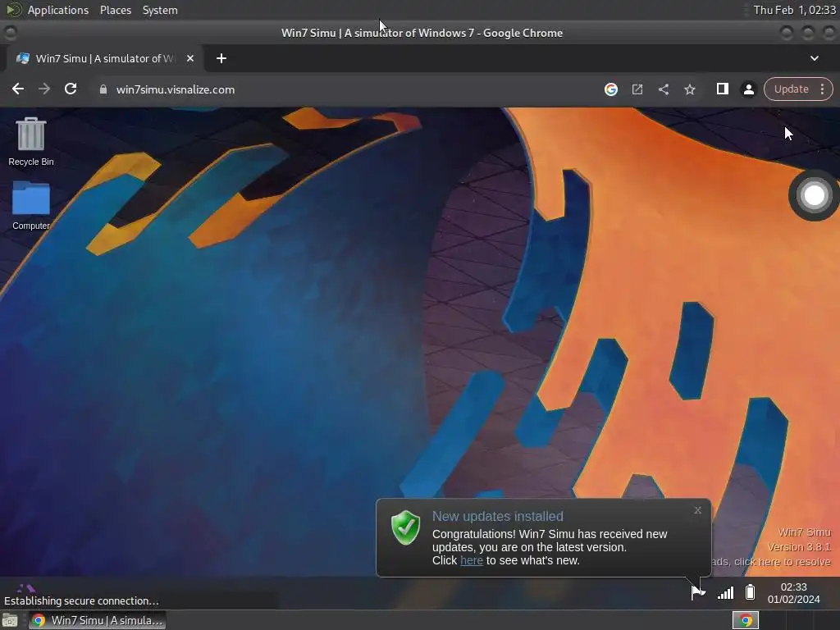The width and height of the screenshot is (840, 630).
Task: Open a new browser tab
Action: [221, 58]
